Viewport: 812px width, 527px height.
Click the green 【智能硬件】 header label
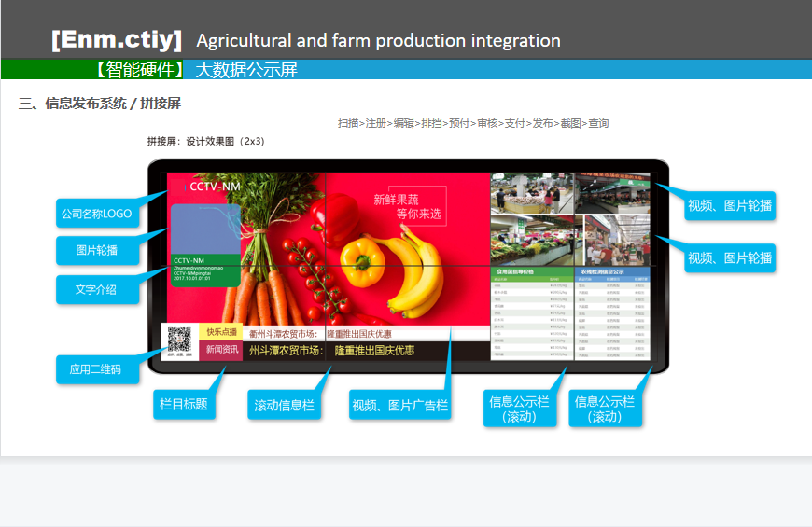(140, 69)
